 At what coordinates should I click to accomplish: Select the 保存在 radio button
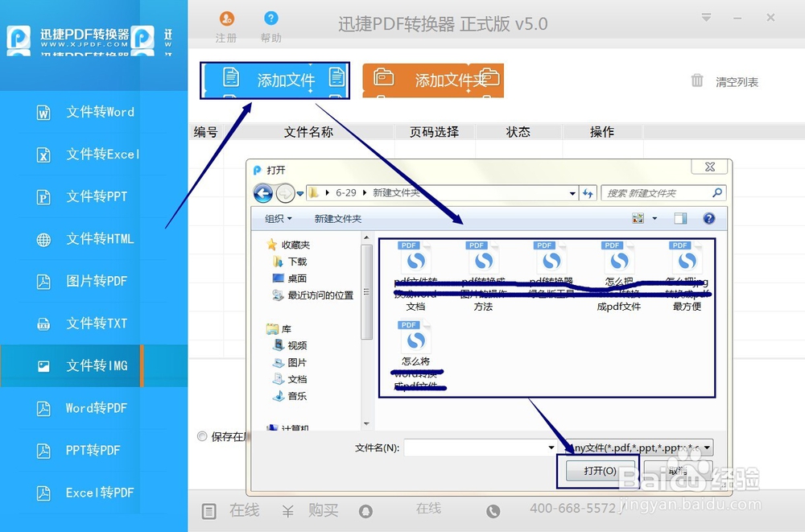pyautogui.click(x=202, y=436)
